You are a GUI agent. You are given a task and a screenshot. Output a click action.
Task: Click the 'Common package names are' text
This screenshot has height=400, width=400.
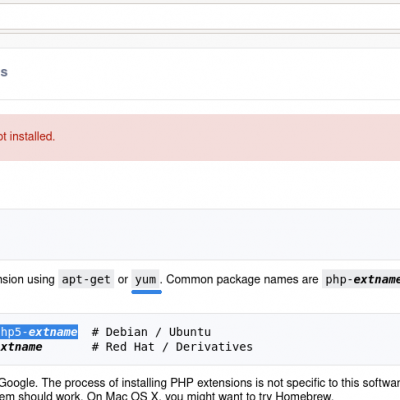tap(242, 279)
